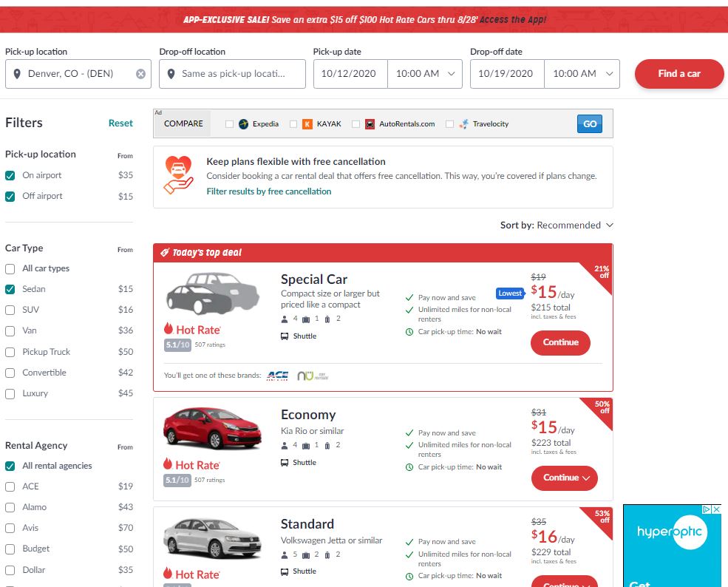Click the Shuttle bus icon on Standard

click(x=285, y=571)
